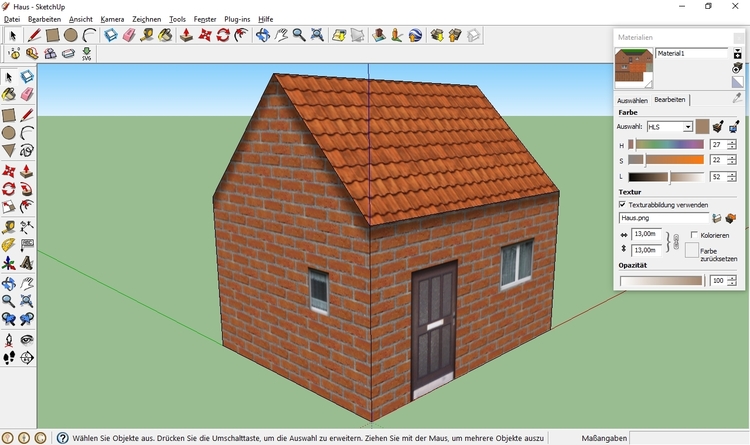750x445 pixels.
Task: Click Get Models icon in top toolbar
Action: [437, 35]
